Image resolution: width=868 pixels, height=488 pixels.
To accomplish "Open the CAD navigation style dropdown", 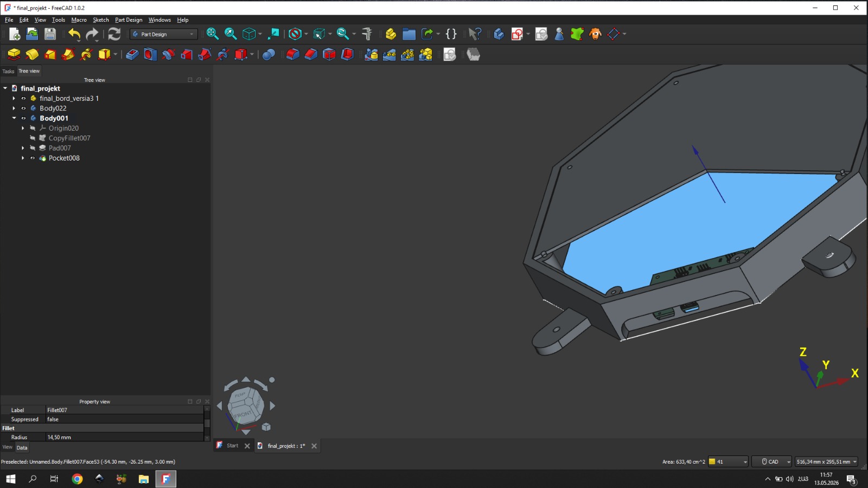I will tap(771, 462).
